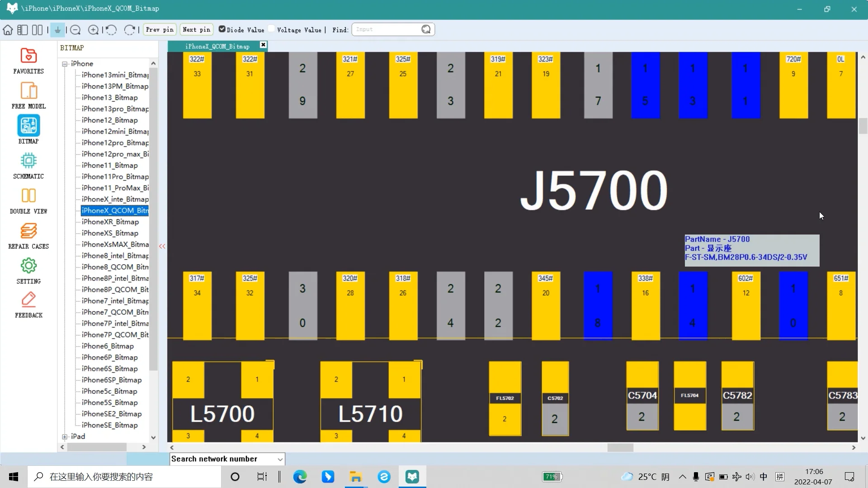Rotate view counterclockwise with toolbar icon
The height and width of the screenshot is (488, 868).
(111, 30)
